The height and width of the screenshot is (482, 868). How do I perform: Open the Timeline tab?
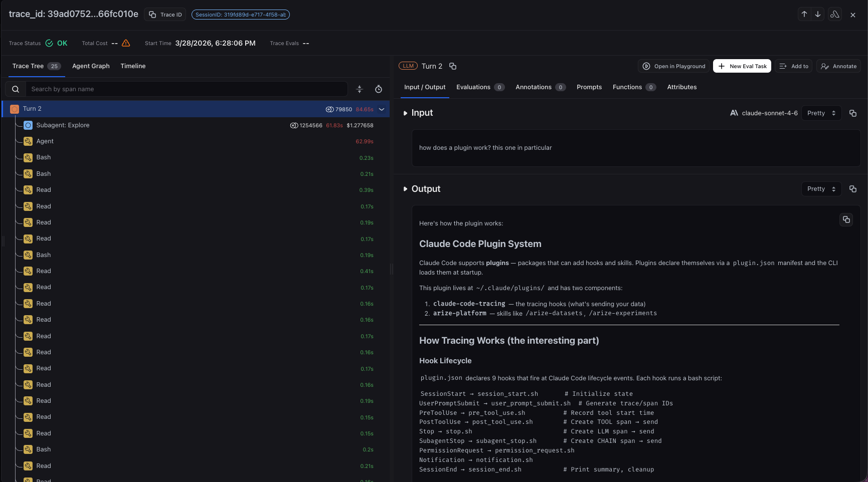click(x=133, y=66)
